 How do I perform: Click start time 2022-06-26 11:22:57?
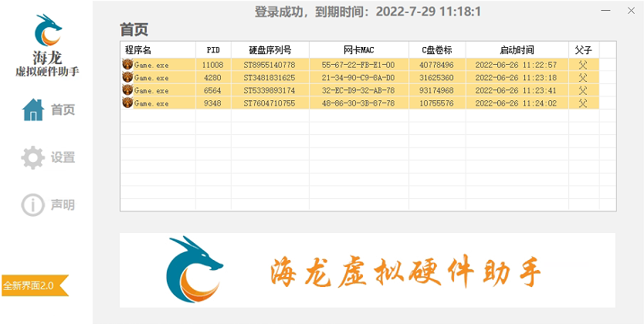click(517, 65)
